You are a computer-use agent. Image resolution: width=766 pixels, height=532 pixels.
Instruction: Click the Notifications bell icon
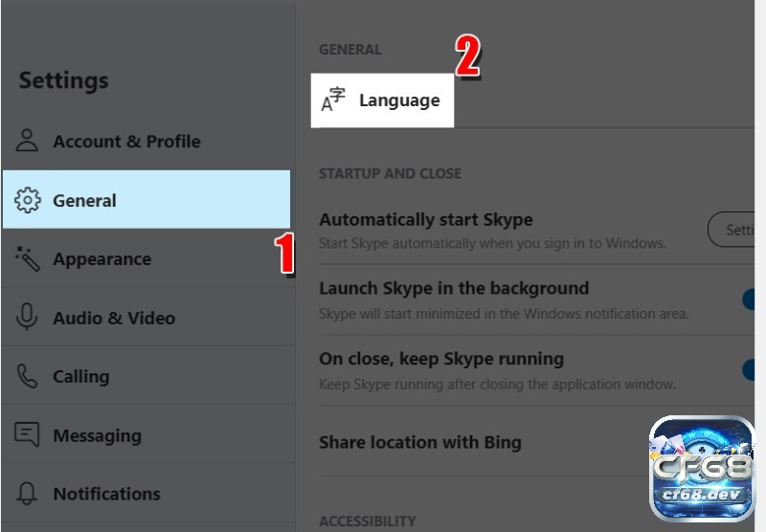[x=27, y=493]
